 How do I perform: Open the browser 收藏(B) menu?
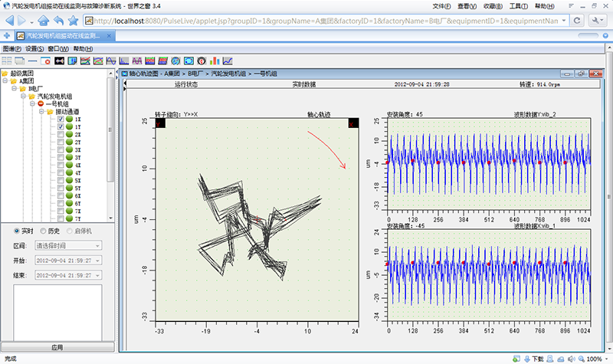click(493, 6)
